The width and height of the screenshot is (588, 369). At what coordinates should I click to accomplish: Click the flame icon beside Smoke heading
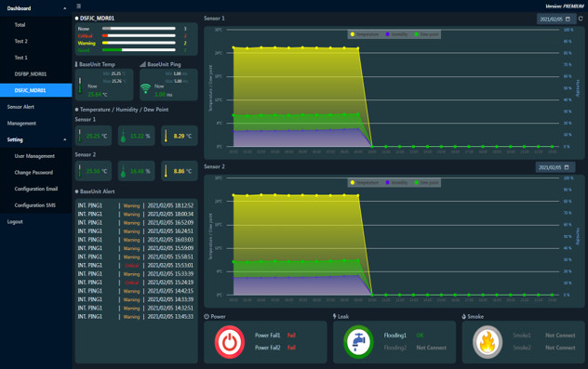(x=464, y=317)
